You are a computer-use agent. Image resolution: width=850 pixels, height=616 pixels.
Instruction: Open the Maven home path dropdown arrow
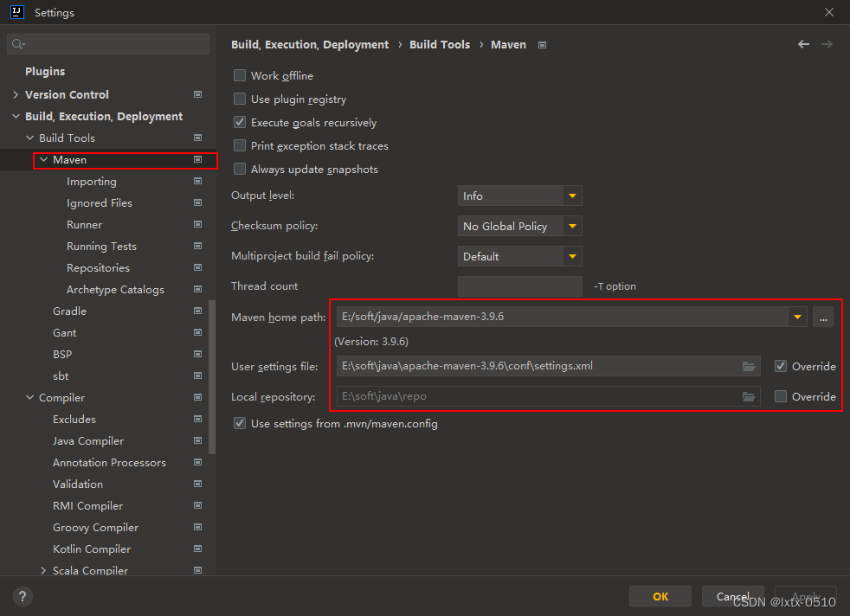(x=797, y=317)
